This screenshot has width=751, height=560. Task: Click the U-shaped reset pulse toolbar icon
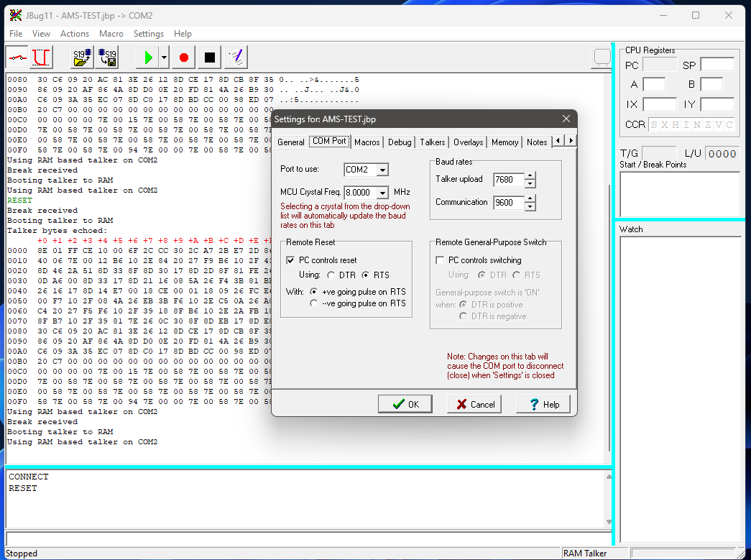tap(42, 57)
